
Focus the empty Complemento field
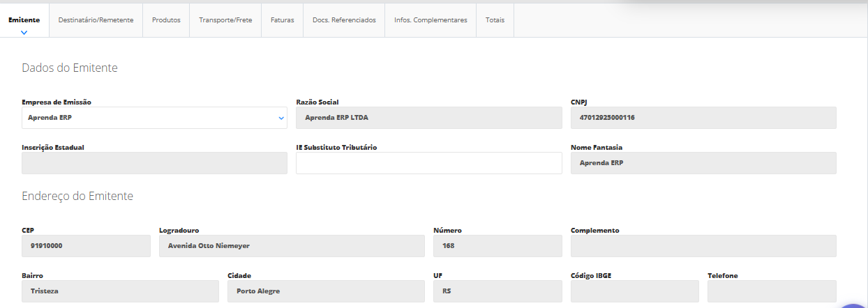click(x=703, y=246)
